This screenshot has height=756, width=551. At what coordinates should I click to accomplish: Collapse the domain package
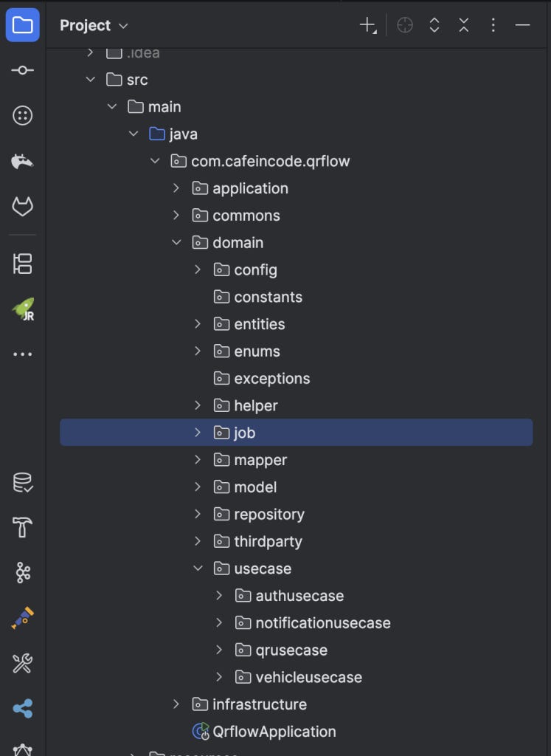[176, 242]
